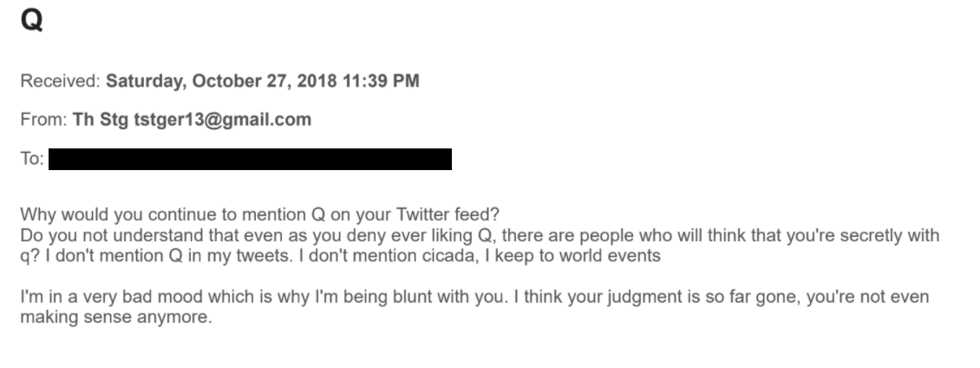Image resolution: width=980 pixels, height=368 pixels.
Task: Click the "To:" label
Action: pos(32,159)
